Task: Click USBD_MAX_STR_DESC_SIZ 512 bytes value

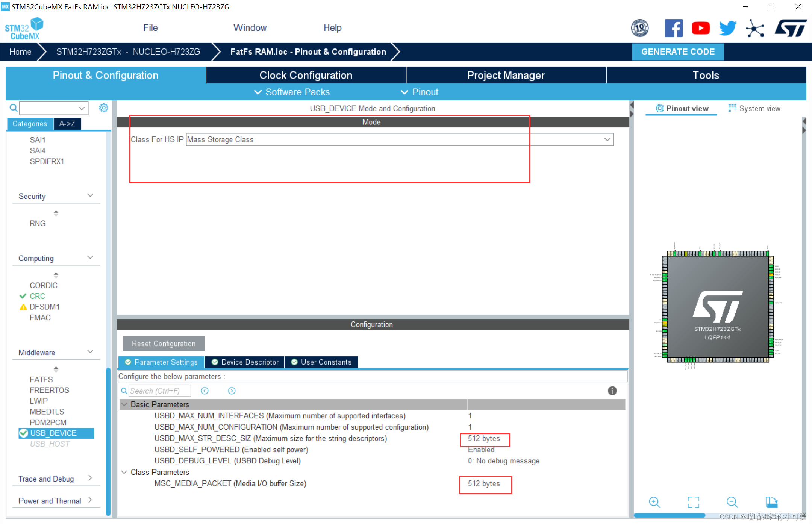Action: (484, 438)
